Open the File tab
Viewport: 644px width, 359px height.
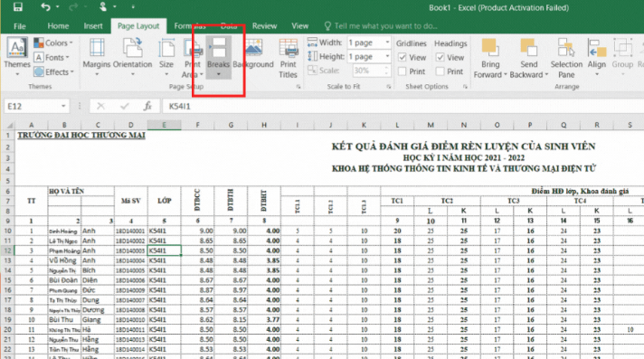click(20, 26)
